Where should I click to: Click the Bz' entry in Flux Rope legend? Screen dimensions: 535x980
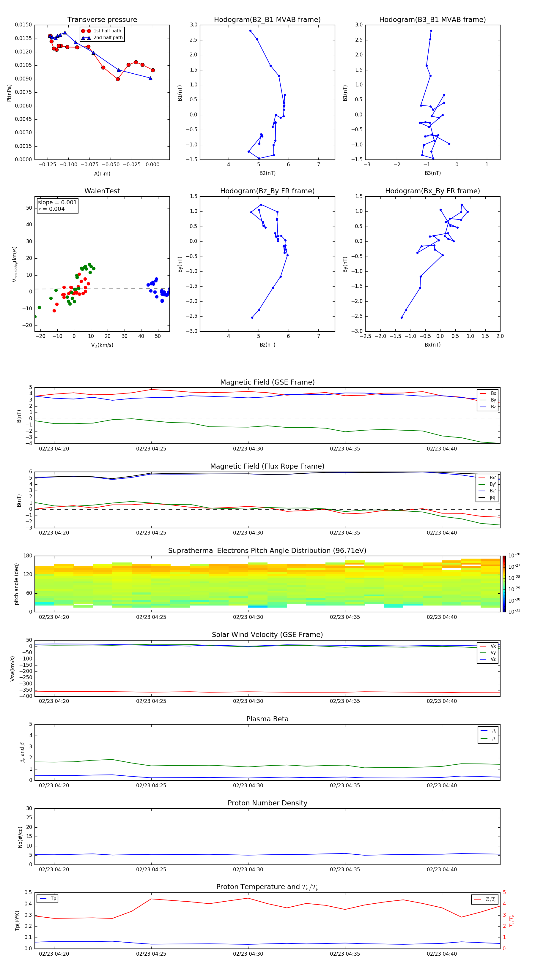(487, 491)
